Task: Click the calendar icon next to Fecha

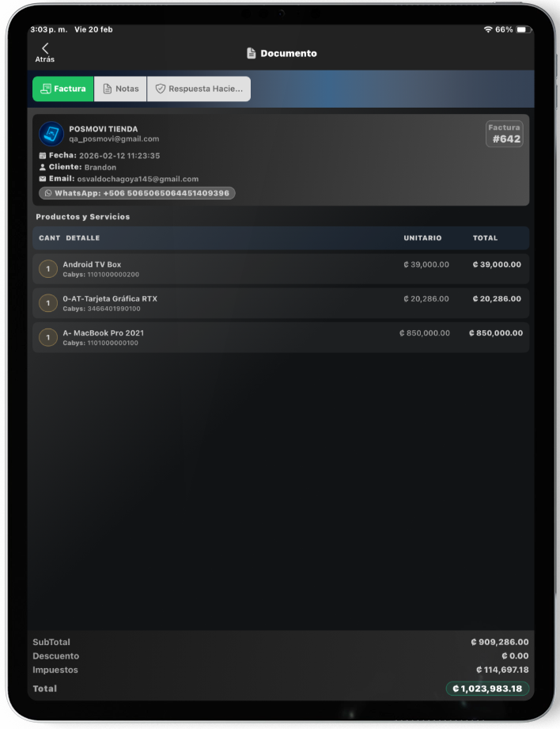Action: click(43, 156)
